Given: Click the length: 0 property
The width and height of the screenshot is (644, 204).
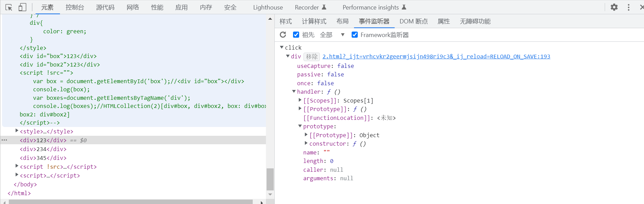Looking at the screenshot, I should pyautogui.click(x=318, y=161).
